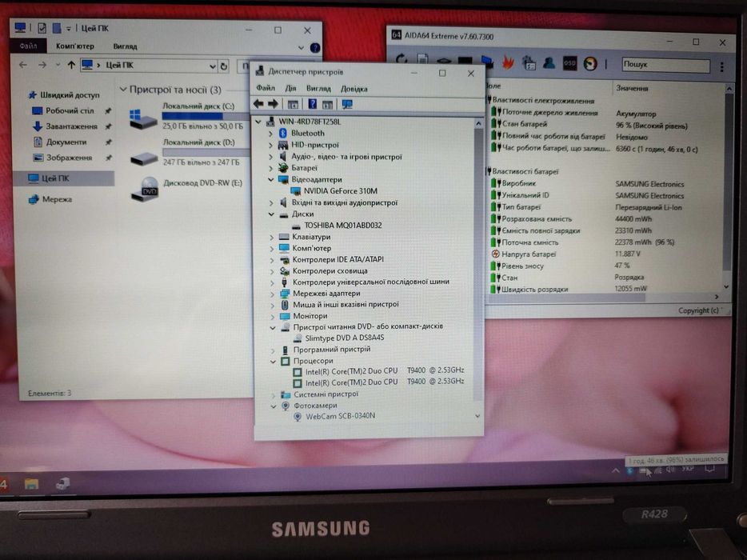Select TOSHIBA MQ01ABD032 disk entry

point(342,226)
